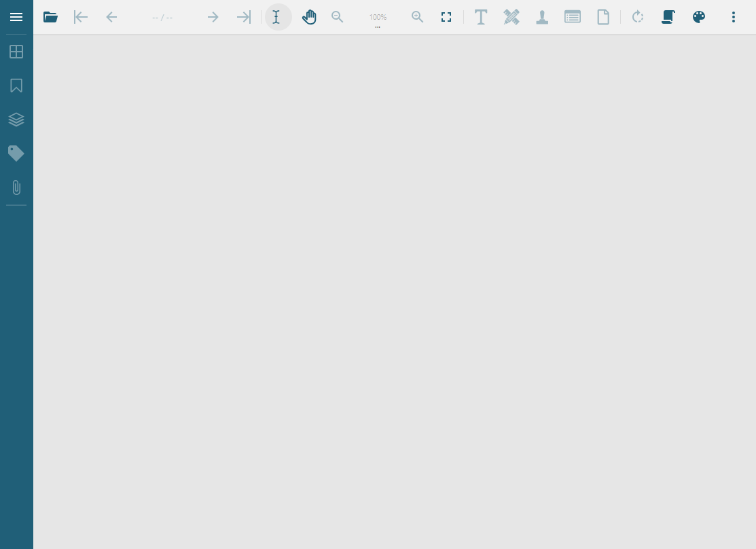Enable the hand pan tool
This screenshot has height=549, width=756.
[x=309, y=17]
